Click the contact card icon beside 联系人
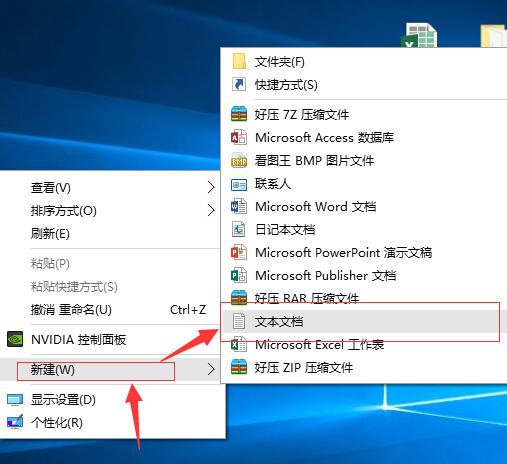507x464 pixels. tap(239, 184)
